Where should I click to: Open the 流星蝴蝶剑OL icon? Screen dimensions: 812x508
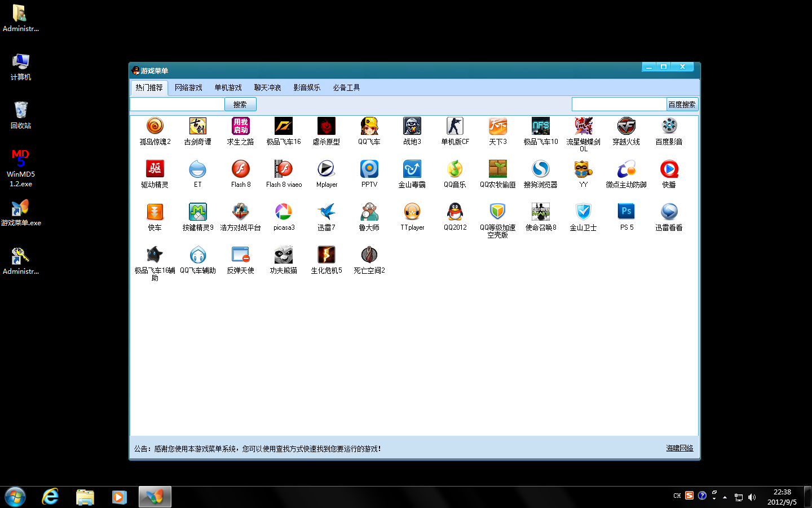point(584,126)
